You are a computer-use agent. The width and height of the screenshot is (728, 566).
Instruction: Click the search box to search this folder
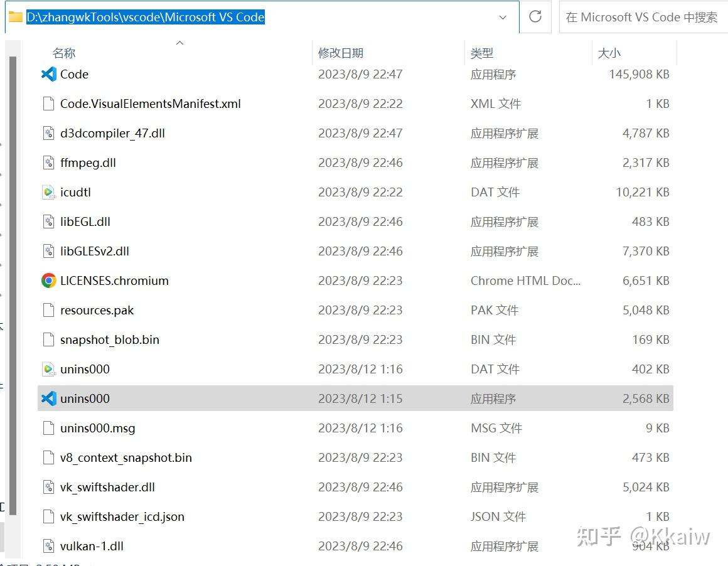(642, 17)
